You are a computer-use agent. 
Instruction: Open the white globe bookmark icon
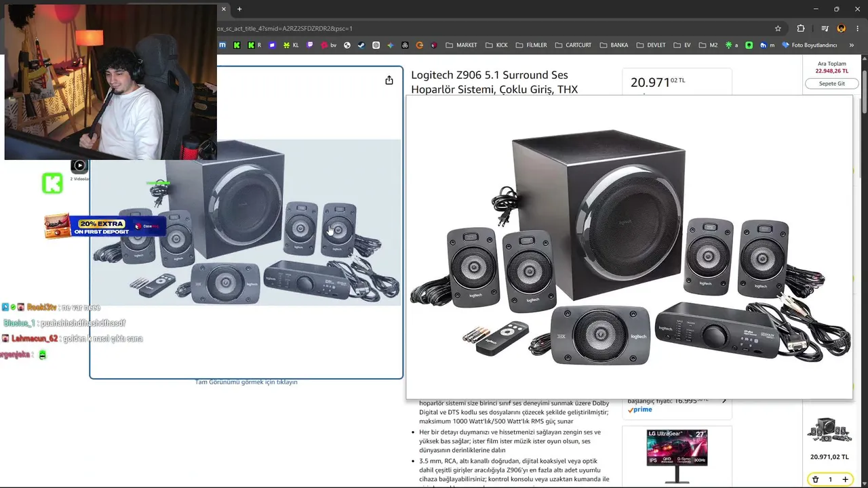point(347,45)
